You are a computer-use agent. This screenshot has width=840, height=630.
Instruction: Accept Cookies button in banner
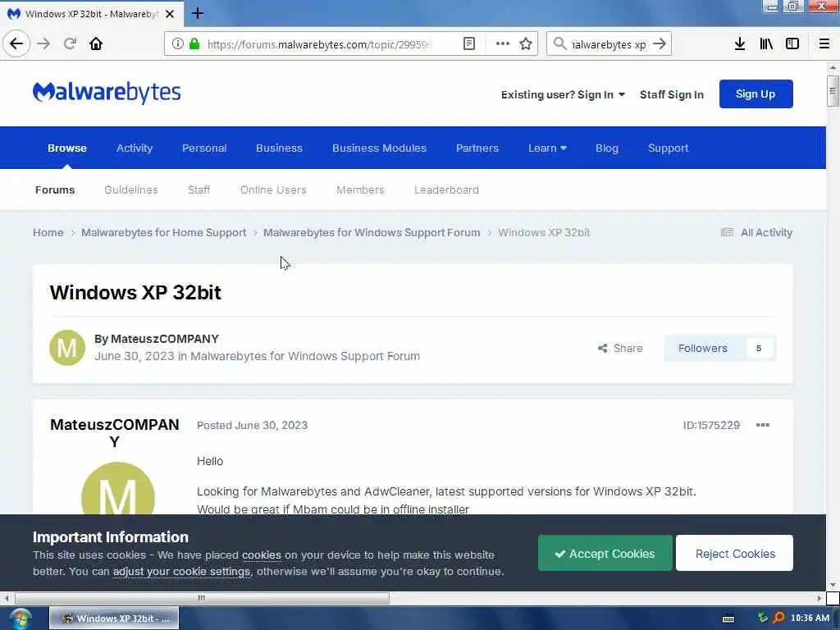click(x=605, y=553)
